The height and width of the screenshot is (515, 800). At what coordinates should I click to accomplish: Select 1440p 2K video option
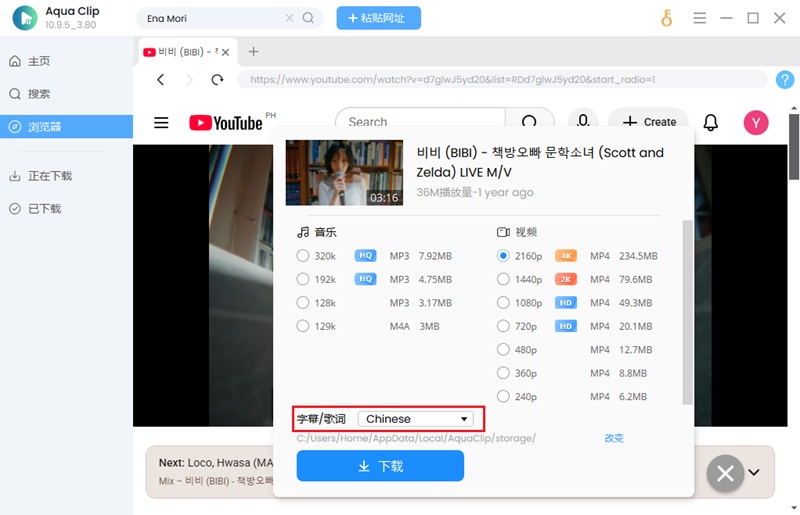click(x=503, y=279)
